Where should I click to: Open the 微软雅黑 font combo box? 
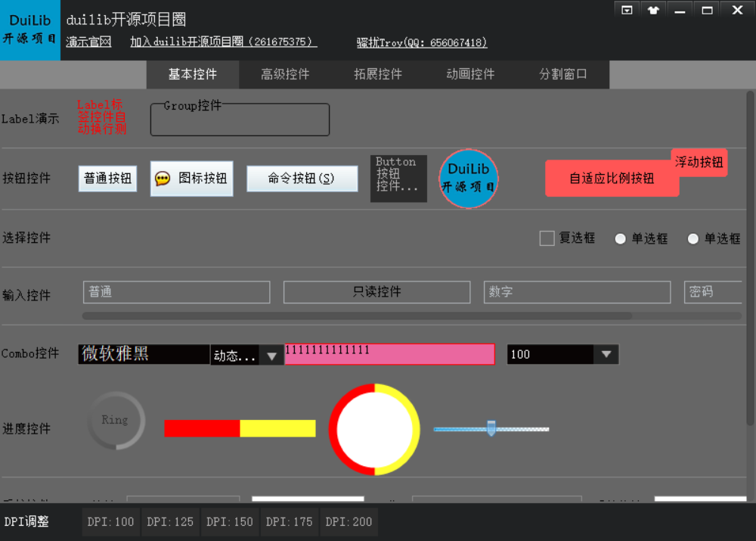tap(144, 354)
